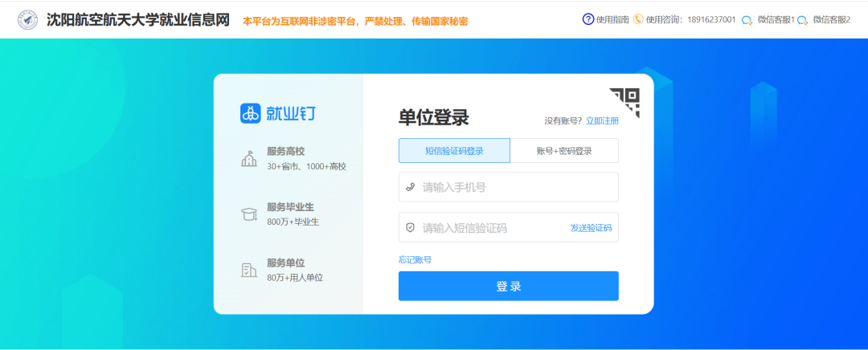Screen dimensions: 868x350
Task: Switch to 账号+密码登录 tab
Action: 564,151
